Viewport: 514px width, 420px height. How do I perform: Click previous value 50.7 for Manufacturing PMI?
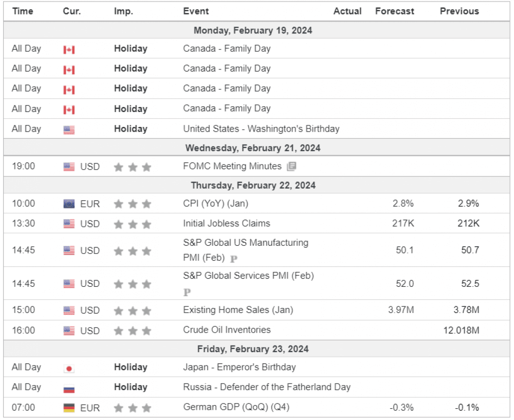click(x=470, y=250)
